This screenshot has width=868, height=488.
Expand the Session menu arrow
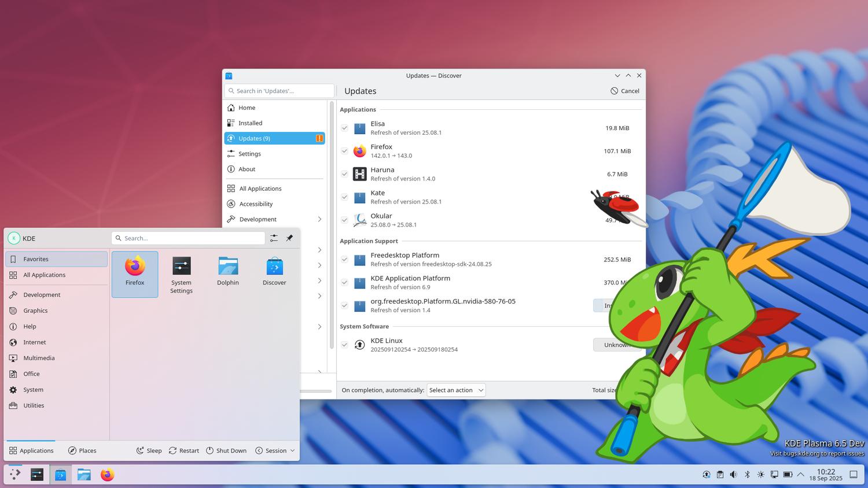[292, 450]
